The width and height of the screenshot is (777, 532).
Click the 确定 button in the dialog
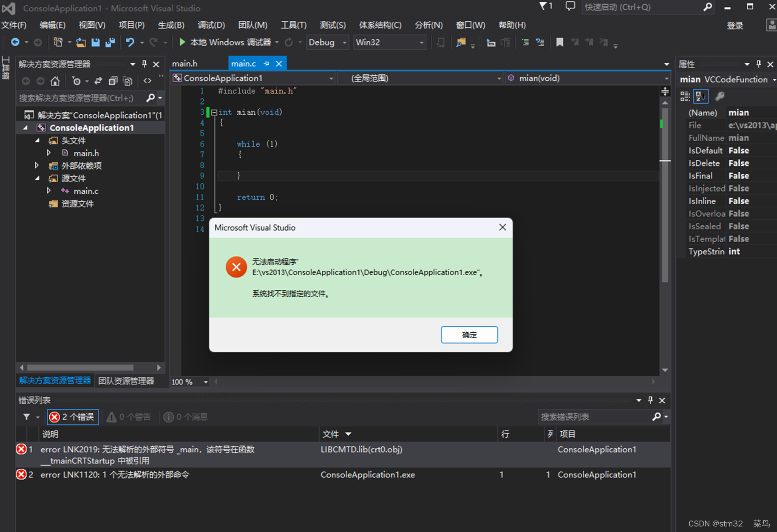pyautogui.click(x=469, y=334)
